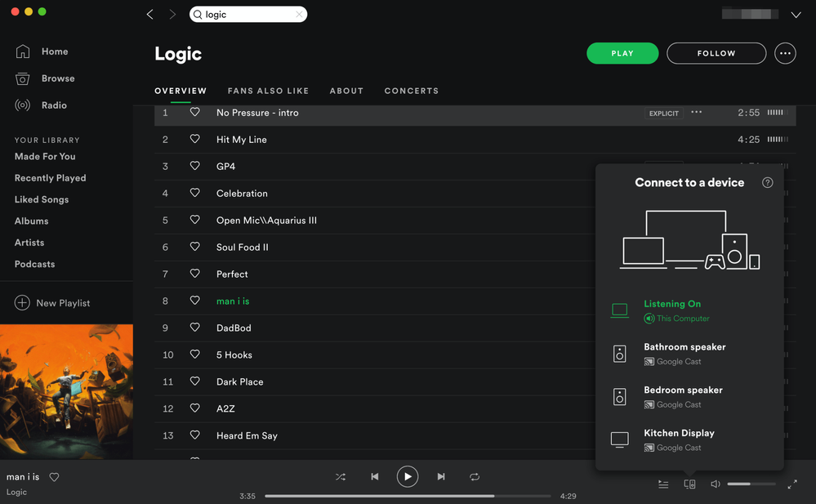Clear the search field with the X
Image resolution: width=816 pixels, height=504 pixels.
(x=299, y=15)
